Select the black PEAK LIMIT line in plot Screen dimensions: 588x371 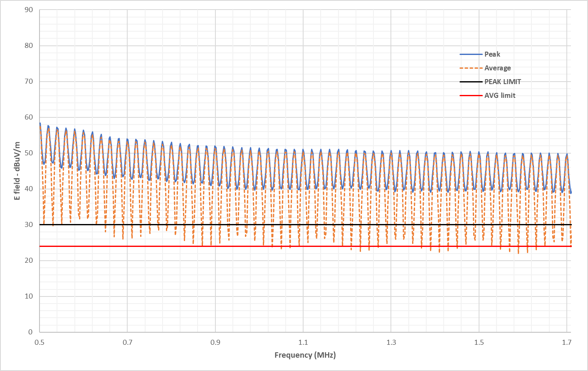click(306, 225)
